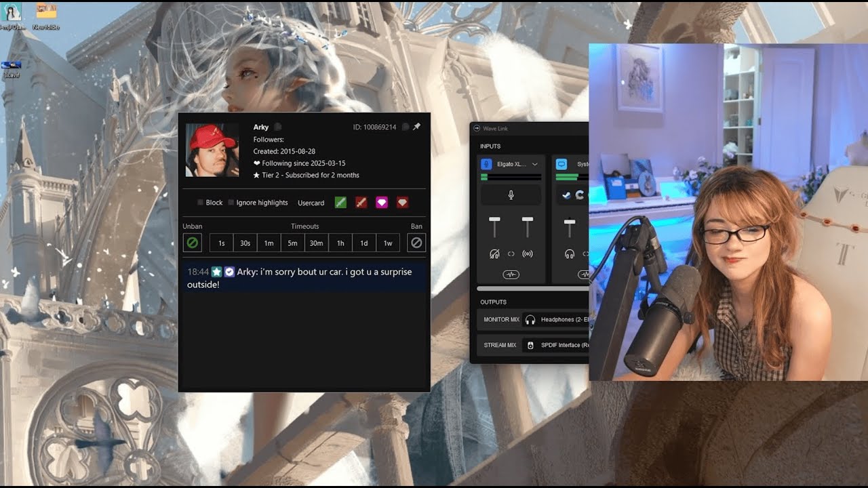Click the 'ID: 100869214' text
The image size is (868, 488).
pyautogui.click(x=375, y=127)
